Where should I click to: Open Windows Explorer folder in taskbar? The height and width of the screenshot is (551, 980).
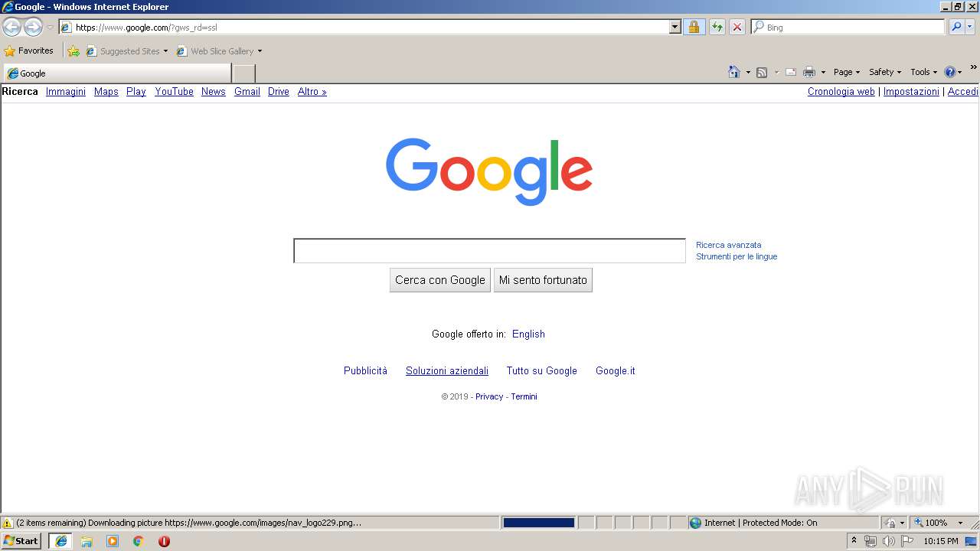click(87, 541)
